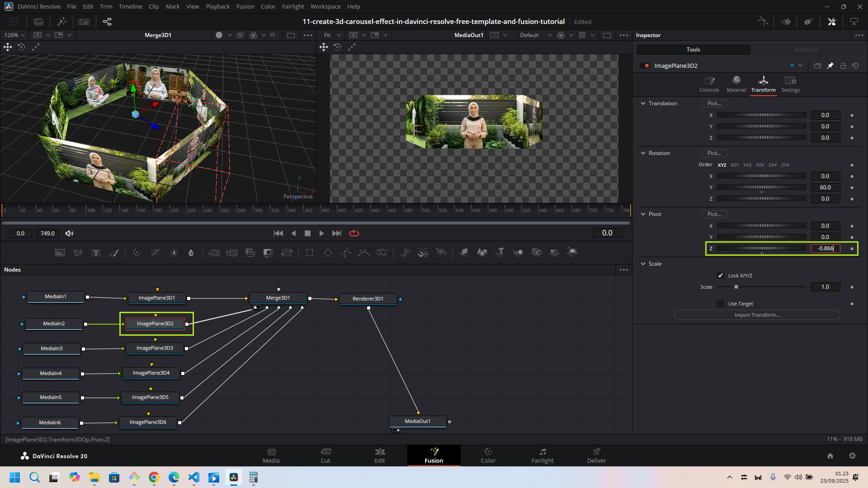
Task: Add a Rectangle mask tool
Action: pyautogui.click(x=310, y=253)
